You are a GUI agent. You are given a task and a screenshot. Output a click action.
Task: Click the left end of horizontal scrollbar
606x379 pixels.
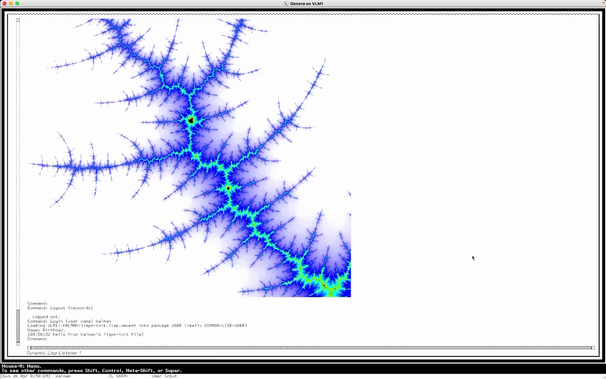click(29, 348)
